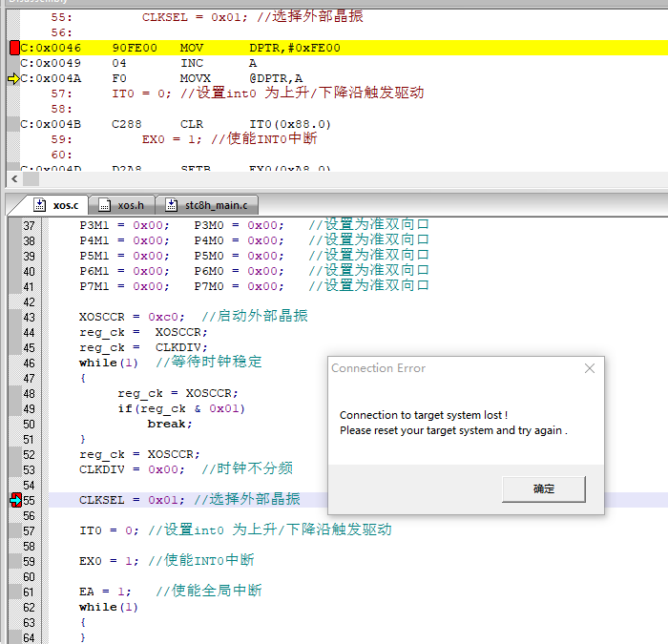Switch to the xos.c tab
The width and height of the screenshot is (668, 644).
[x=66, y=205]
